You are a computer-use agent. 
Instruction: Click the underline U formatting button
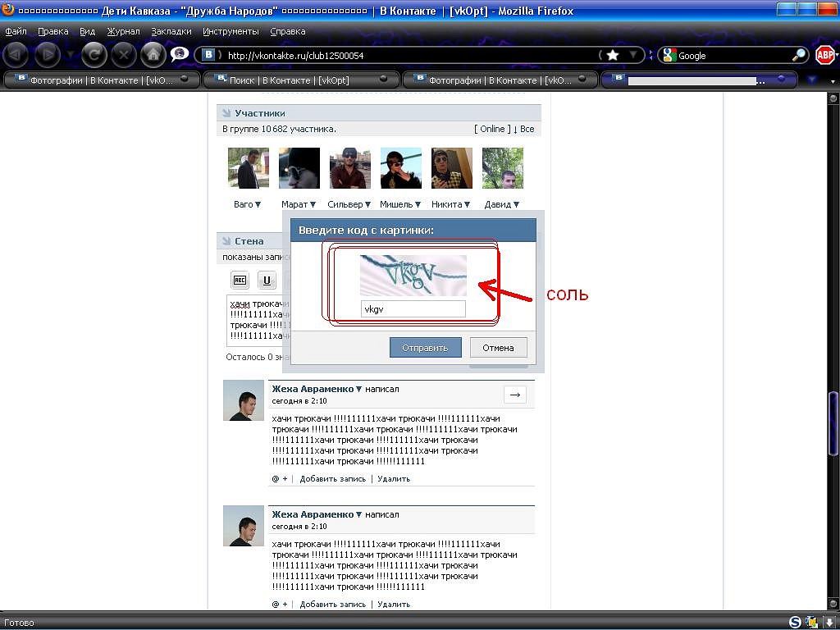coord(267,281)
